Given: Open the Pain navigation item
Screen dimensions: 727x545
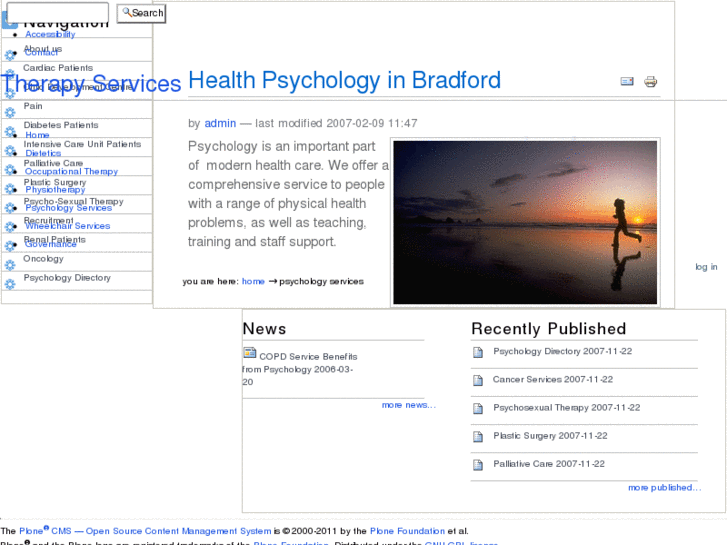Looking at the screenshot, I should pos(33,106).
